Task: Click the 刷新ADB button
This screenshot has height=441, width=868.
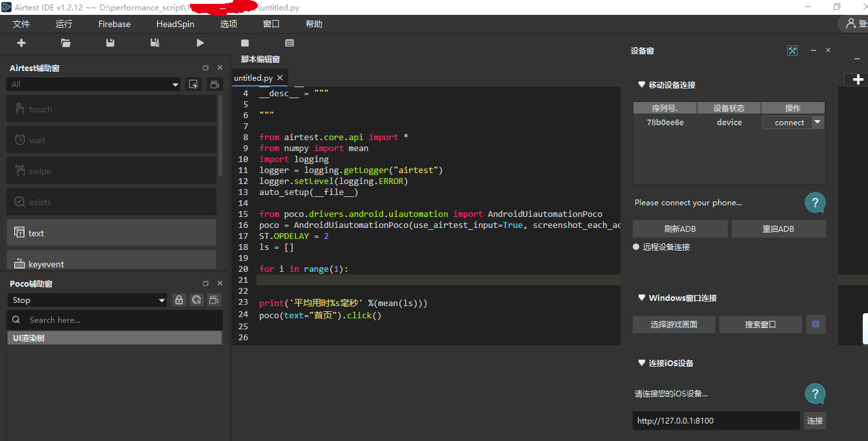Action: (680, 229)
